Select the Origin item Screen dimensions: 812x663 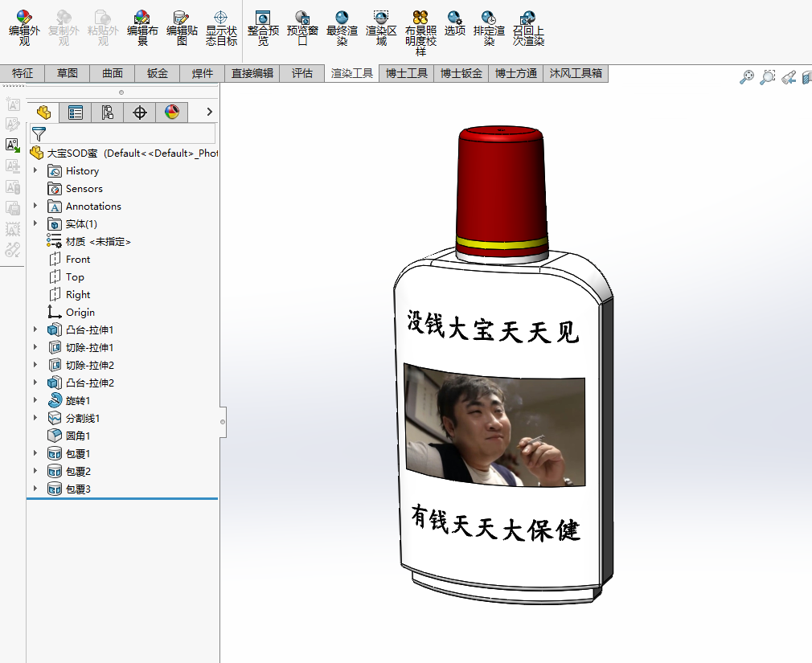click(71, 312)
